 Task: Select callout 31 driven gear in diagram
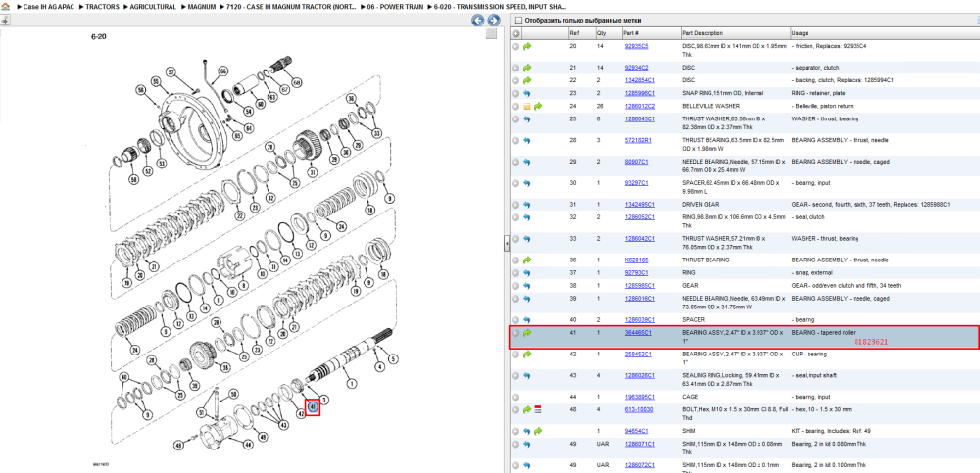pos(313,171)
